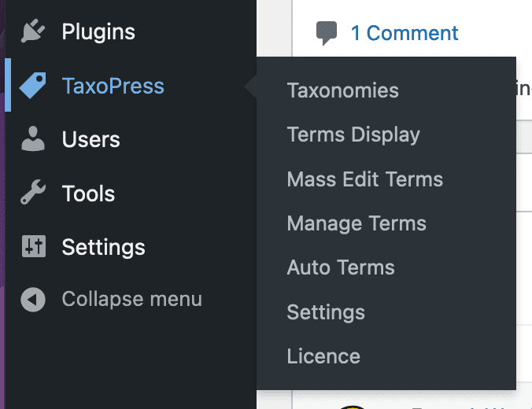532x409 pixels.
Task: Choose Mass Edit Terms submenu item
Action: point(365,179)
